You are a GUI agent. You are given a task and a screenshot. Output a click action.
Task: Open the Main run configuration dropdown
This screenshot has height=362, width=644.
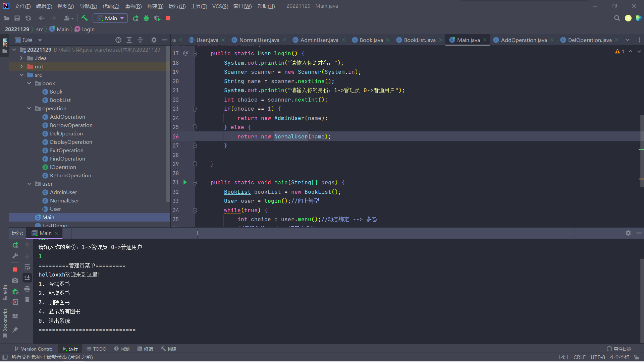(x=110, y=18)
